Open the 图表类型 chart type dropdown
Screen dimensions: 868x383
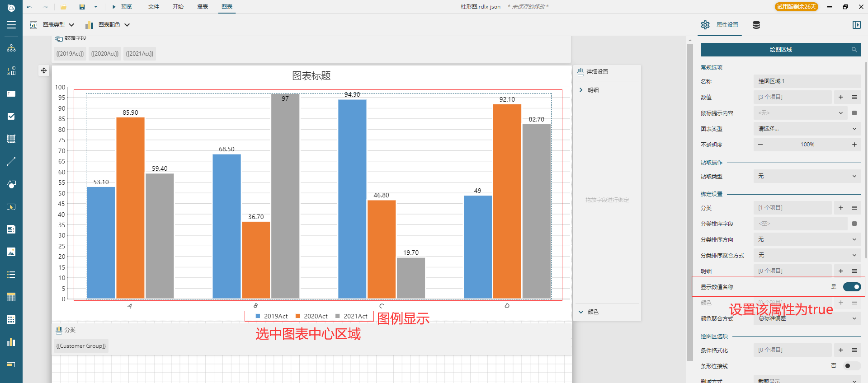click(52, 25)
